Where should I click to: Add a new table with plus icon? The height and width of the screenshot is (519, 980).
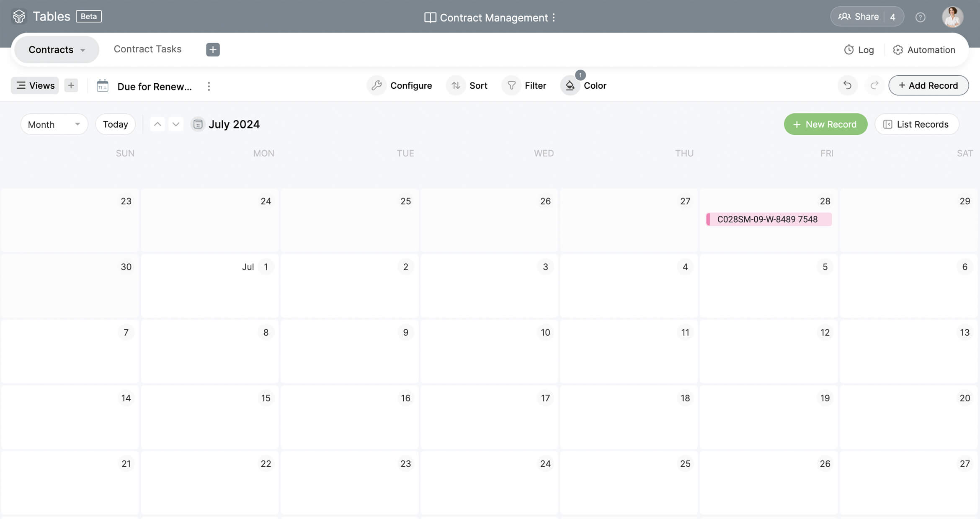pos(213,49)
